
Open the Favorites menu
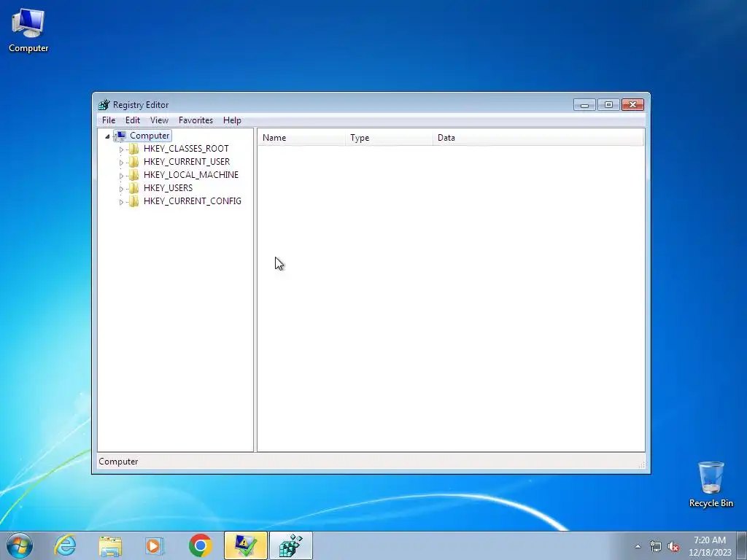coord(196,120)
